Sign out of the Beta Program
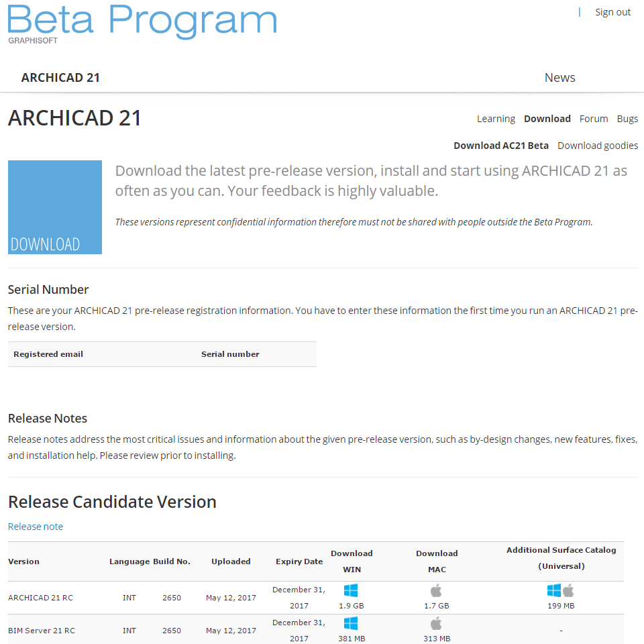The height and width of the screenshot is (644, 644). [x=612, y=12]
